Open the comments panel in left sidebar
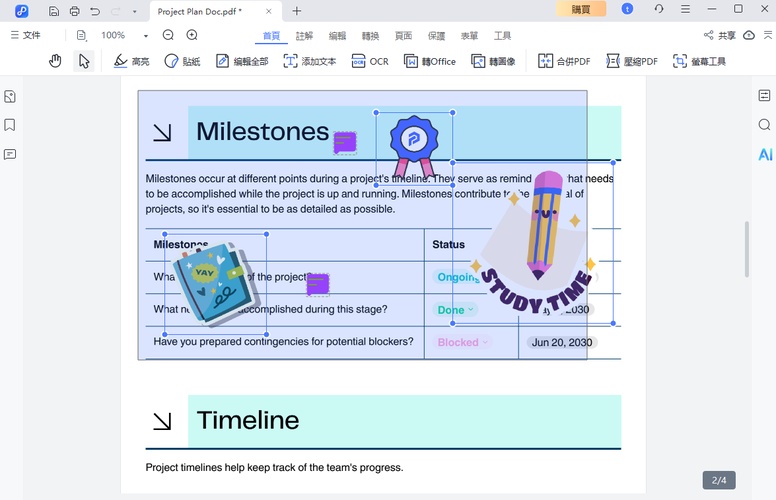 pos(10,155)
